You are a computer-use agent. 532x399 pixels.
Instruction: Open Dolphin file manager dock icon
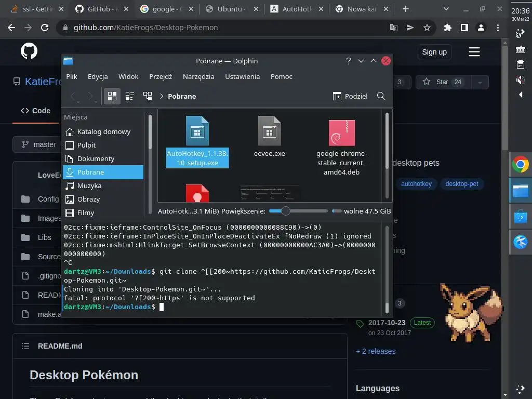coord(521,190)
